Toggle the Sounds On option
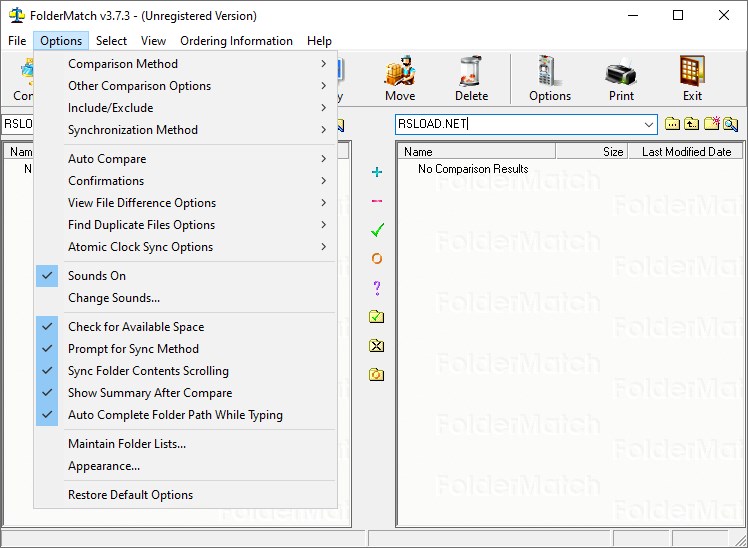Viewport: 748px width, 548px height. point(185,276)
